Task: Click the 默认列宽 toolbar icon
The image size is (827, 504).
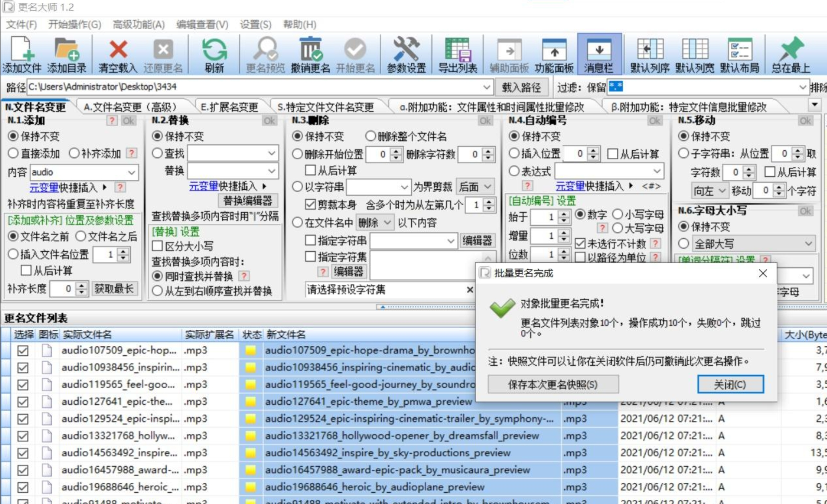Action: [695, 49]
